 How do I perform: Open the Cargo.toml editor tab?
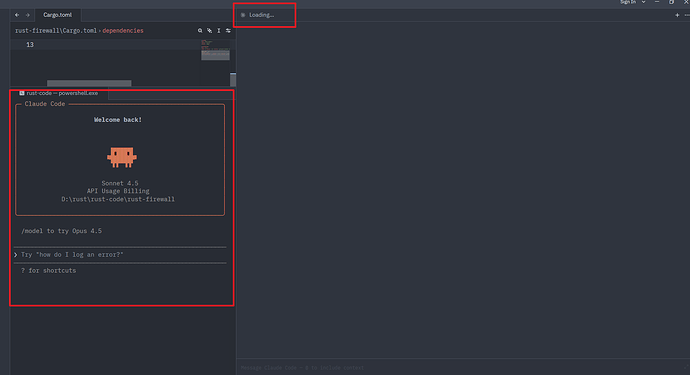[x=58, y=15]
